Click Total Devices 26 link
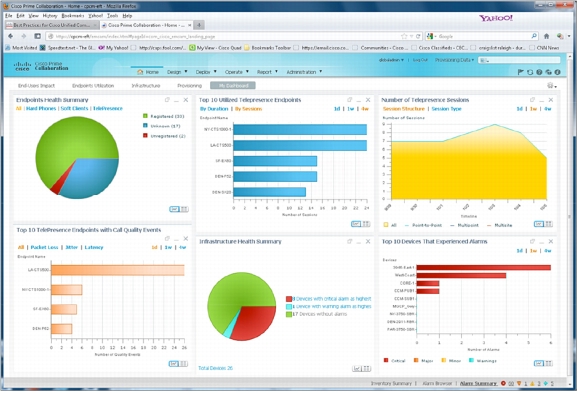The image size is (579, 393). [x=215, y=368]
